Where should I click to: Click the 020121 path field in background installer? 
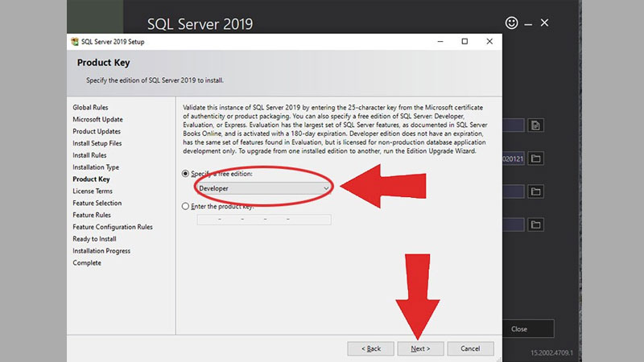[514, 158]
